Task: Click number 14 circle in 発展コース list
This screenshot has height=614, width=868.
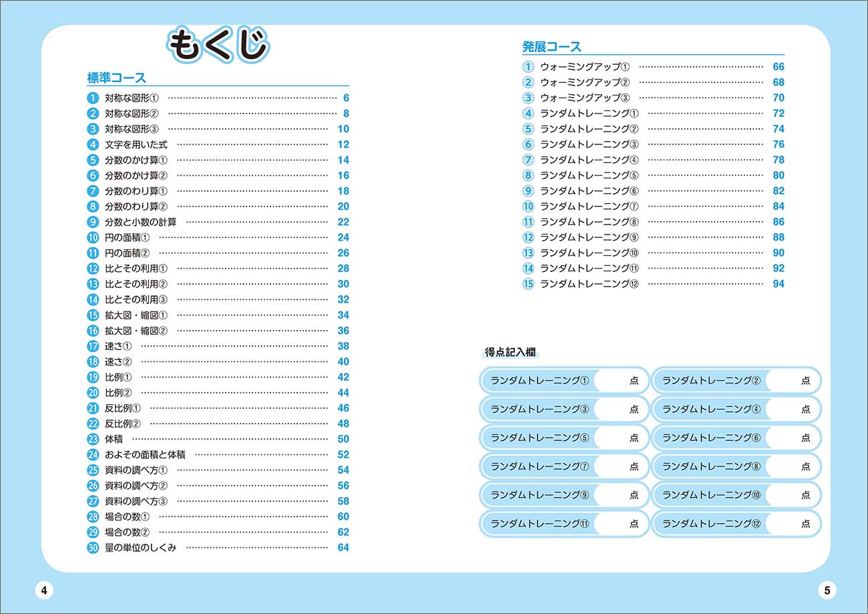Action: click(528, 268)
